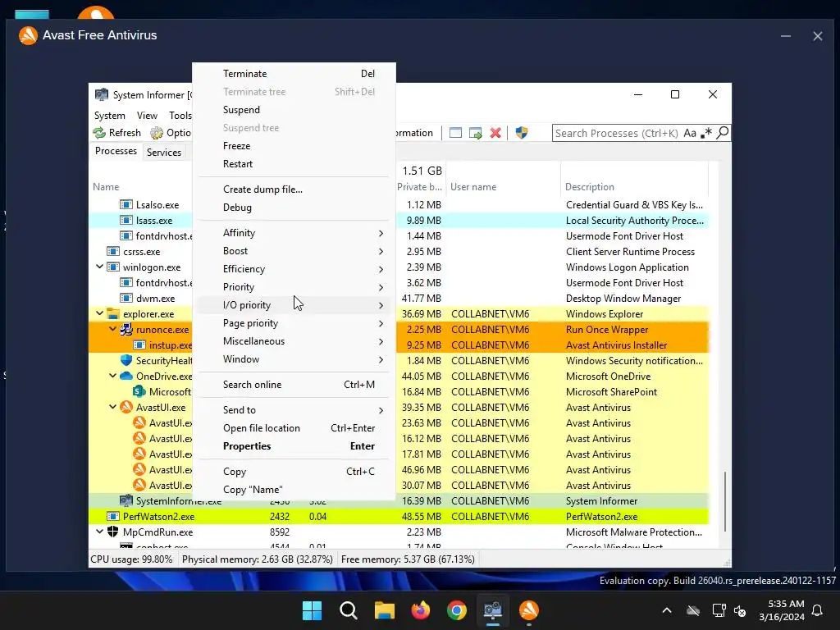
Task: Open the I/O priority submenu
Action: click(294, 305)
